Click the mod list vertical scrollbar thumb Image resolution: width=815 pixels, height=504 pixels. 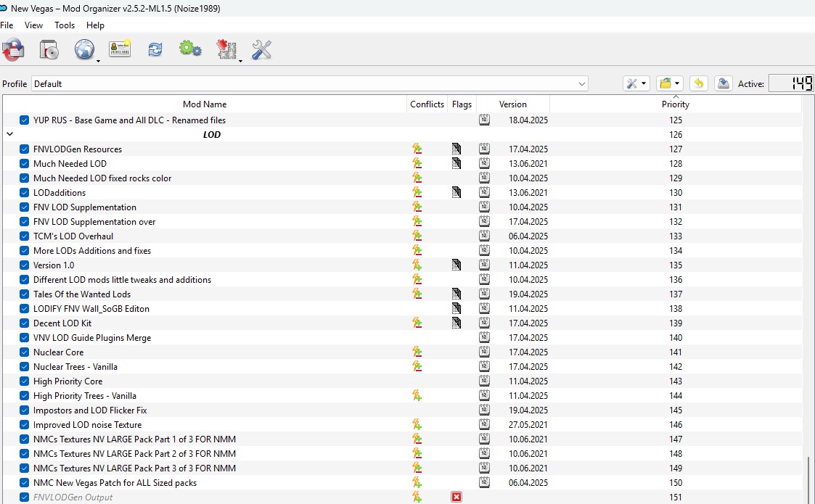point(808,481)
